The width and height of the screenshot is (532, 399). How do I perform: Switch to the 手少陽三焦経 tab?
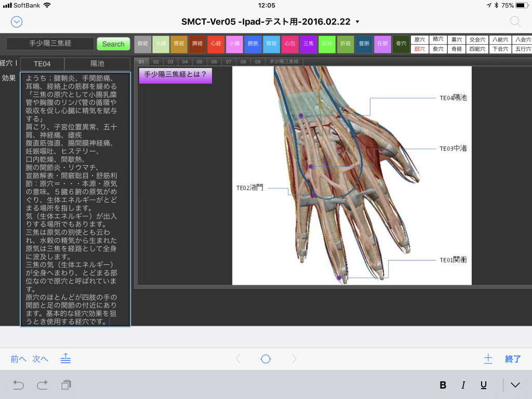tap(284, 61)
